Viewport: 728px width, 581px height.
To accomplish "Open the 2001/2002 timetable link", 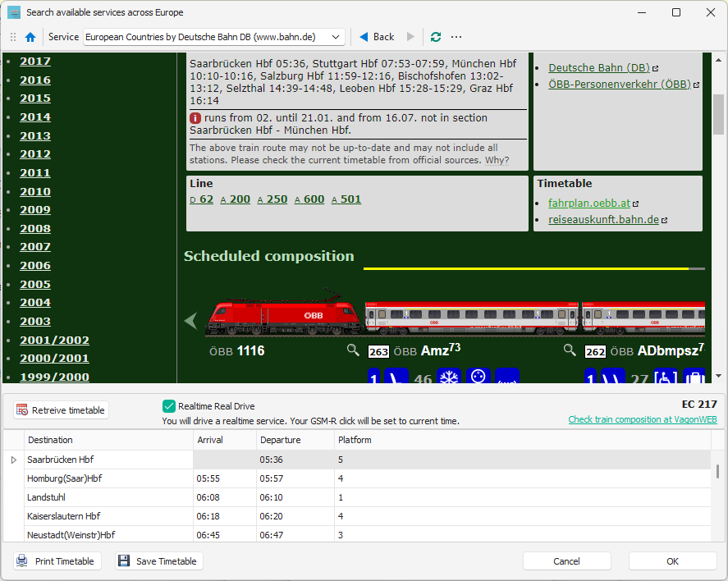I will 54,341.
